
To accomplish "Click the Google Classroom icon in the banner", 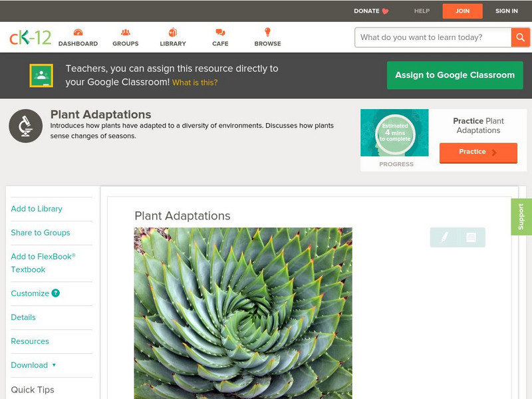I will pyautogui.click(x=41, y=75).
